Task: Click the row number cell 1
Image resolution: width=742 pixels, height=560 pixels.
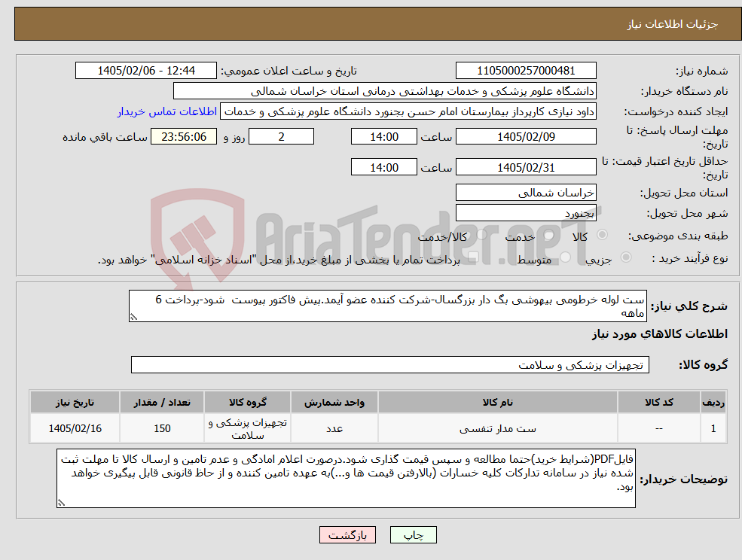Action: pos(713,428)
